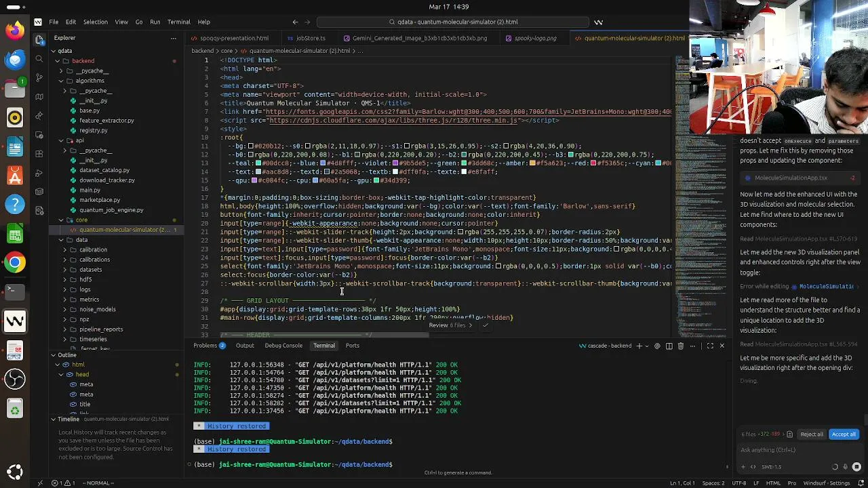Click the add context plus in Cascade input
The height and width of the screenshot is (488, 868).
743,466
